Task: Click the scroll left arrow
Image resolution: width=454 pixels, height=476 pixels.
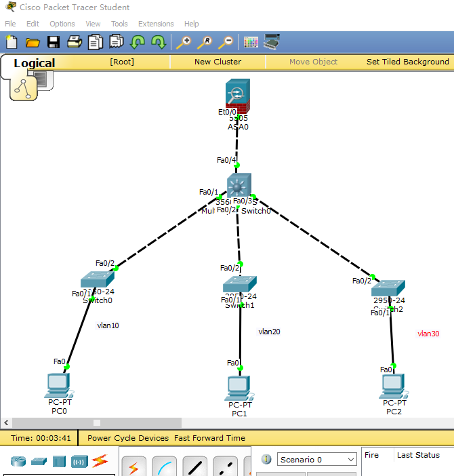Action: (x=6, y=422)
